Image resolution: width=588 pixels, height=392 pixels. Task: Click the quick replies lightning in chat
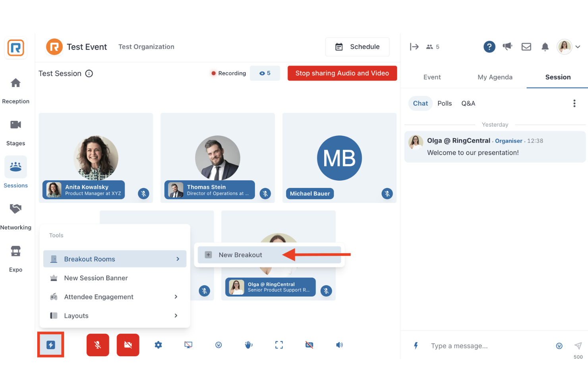416,346
